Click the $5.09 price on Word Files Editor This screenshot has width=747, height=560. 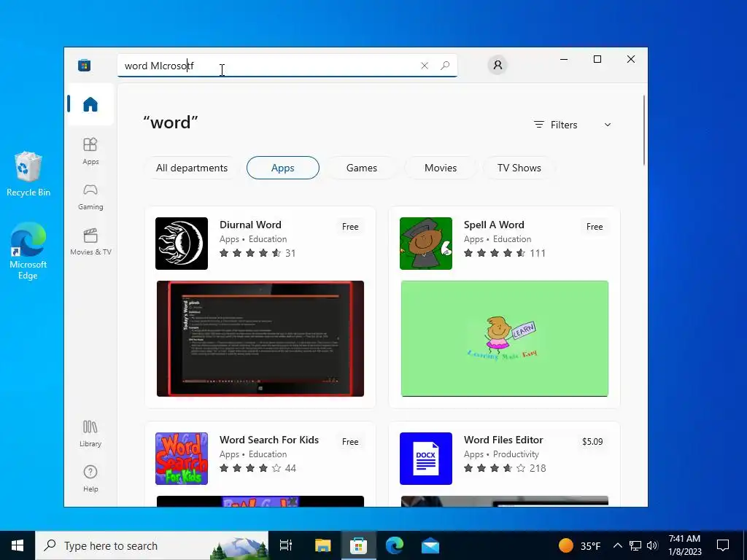pyautogui.click(x=592, y=442)
